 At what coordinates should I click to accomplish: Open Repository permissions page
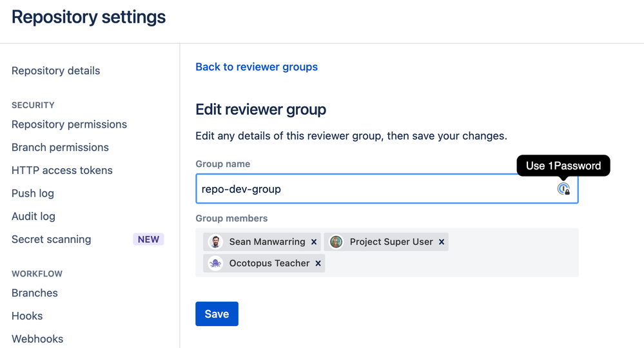69,124
